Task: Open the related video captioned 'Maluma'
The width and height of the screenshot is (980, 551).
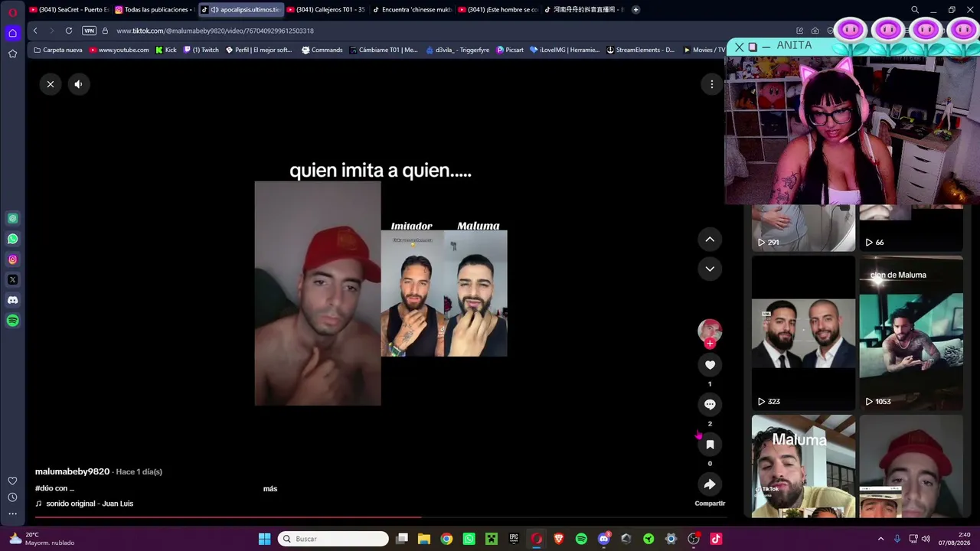Action: (803, 467)
